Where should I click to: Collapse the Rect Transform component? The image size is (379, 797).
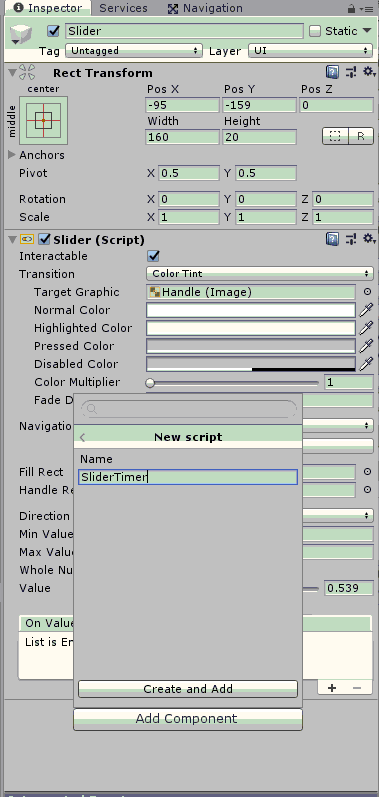[x=12, y=73]
